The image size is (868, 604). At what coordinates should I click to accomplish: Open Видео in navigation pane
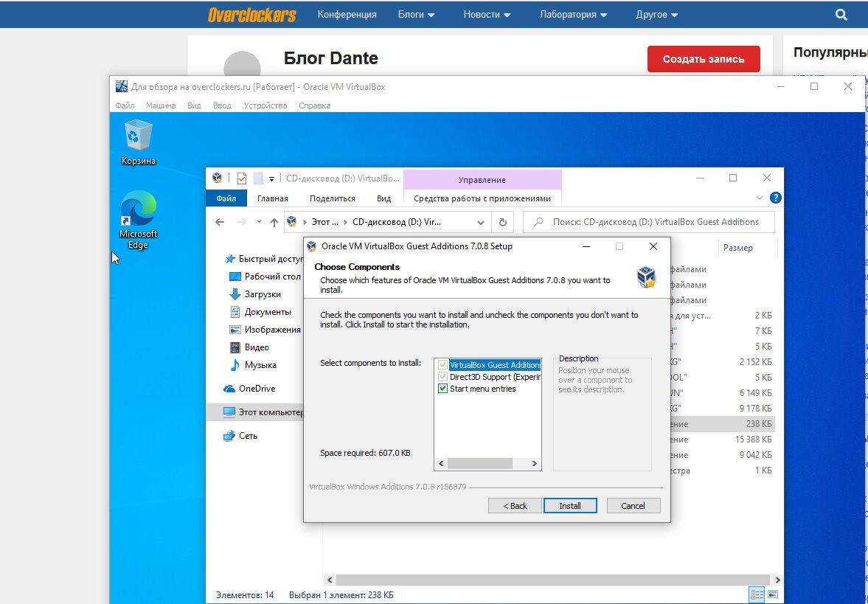[x=249, y=347]
